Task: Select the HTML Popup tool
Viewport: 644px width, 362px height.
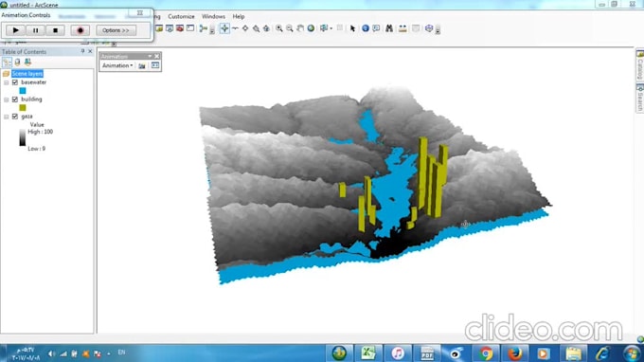Action: click(x=376, y=28)
